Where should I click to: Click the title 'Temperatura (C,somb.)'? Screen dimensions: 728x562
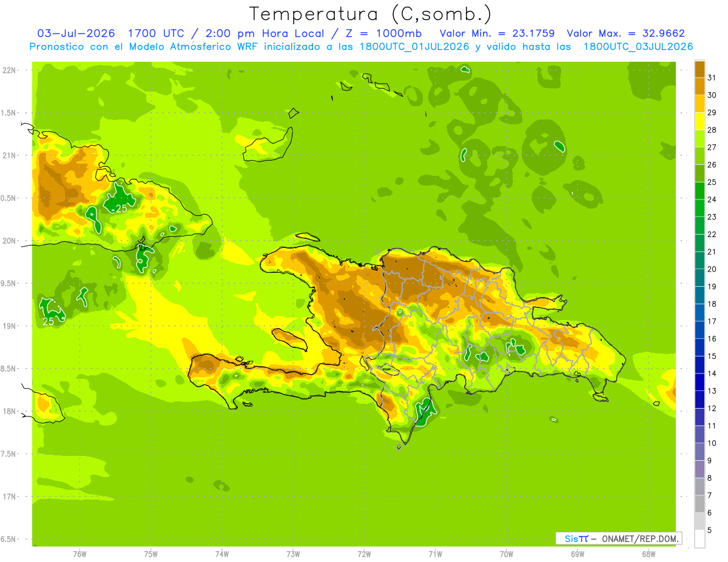pyautogui.click(x=370, y=13)
